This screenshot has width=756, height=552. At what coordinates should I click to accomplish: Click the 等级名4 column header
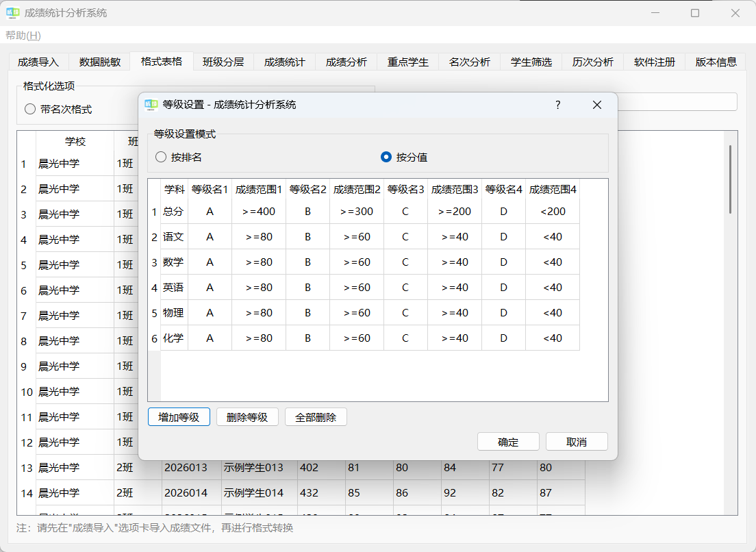(503, 189)
